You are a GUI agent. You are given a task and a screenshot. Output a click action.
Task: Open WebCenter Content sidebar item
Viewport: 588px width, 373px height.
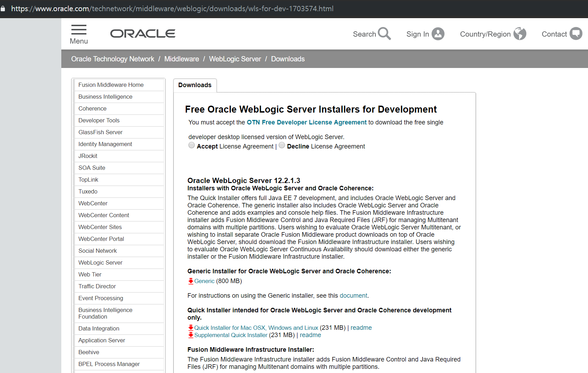(119, 215)
